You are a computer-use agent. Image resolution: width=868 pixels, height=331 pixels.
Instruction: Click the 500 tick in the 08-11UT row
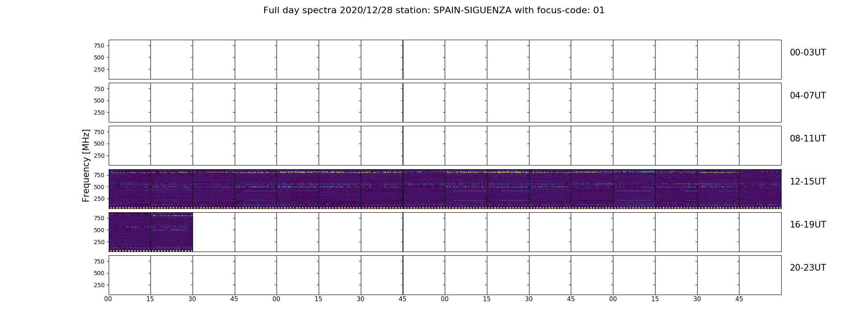[x=99, y=144]
